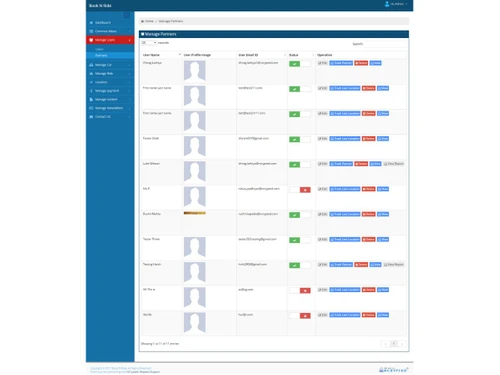Click the Home breadcrumb link

[149, 21]
